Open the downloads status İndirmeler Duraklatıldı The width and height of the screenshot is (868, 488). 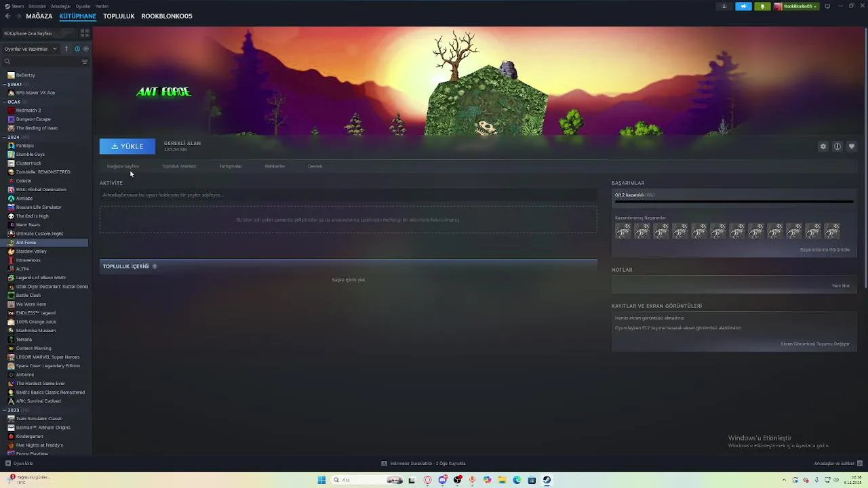(423, 464)
